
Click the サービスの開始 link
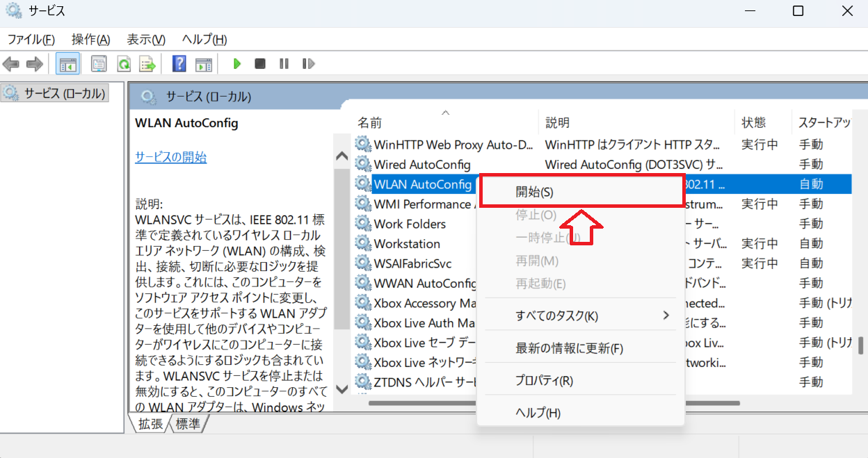pos(170,157)
